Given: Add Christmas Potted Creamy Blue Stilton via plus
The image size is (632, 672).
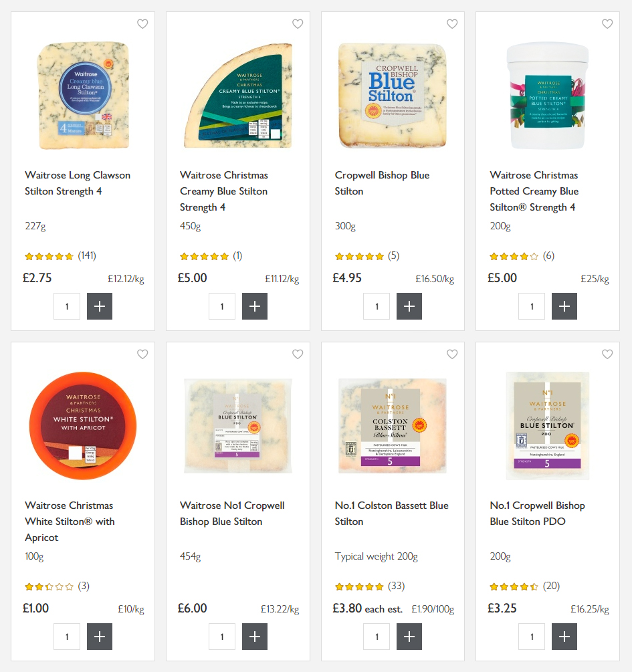Looking at the screenshot, I should click(564, 306).
